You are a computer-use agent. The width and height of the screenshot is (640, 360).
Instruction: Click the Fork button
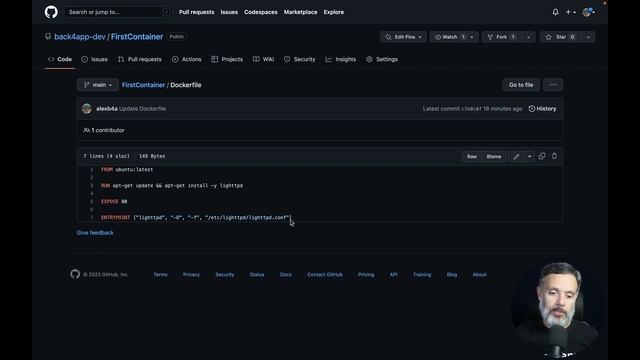(502, 37)
